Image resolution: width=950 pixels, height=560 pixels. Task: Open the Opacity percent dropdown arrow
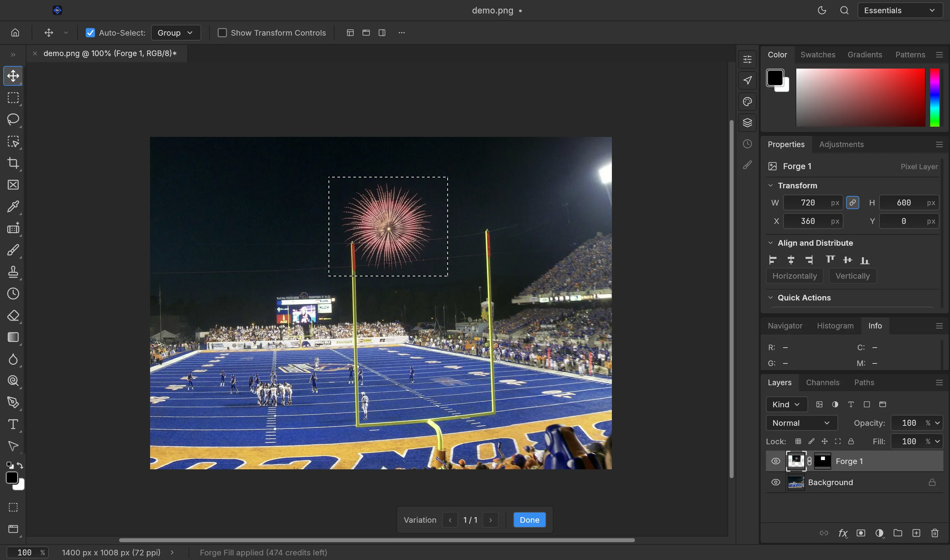pyautogui.click(x=937, y=423)
